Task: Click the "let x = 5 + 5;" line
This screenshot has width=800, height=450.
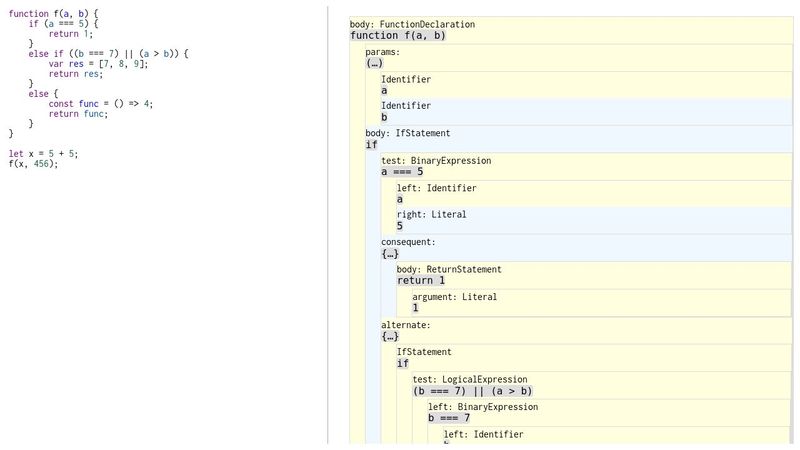Action: 43,154
